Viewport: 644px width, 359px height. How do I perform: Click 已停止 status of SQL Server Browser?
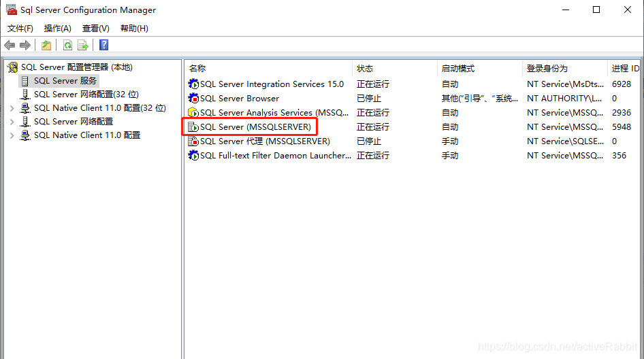point(369,99)
